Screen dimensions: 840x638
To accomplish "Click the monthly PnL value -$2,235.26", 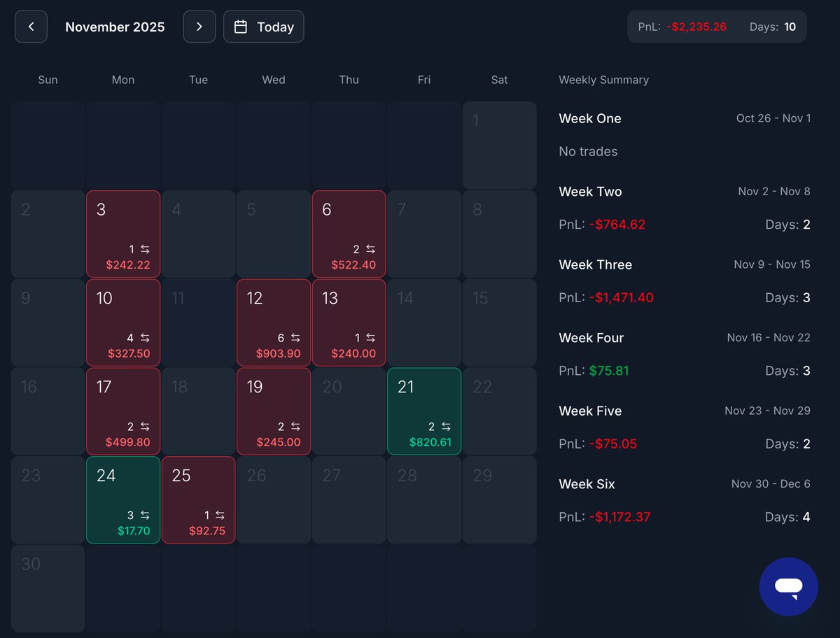I will 696,27.
